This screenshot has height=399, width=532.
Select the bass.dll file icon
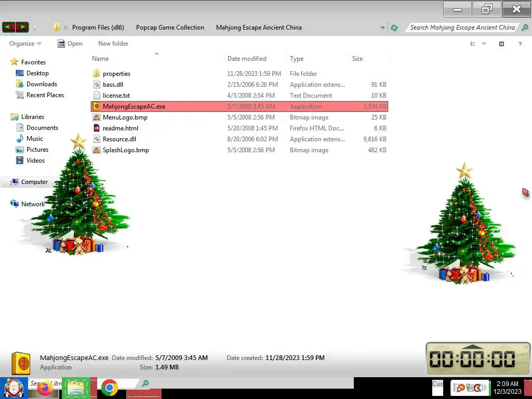pos(97,85)
